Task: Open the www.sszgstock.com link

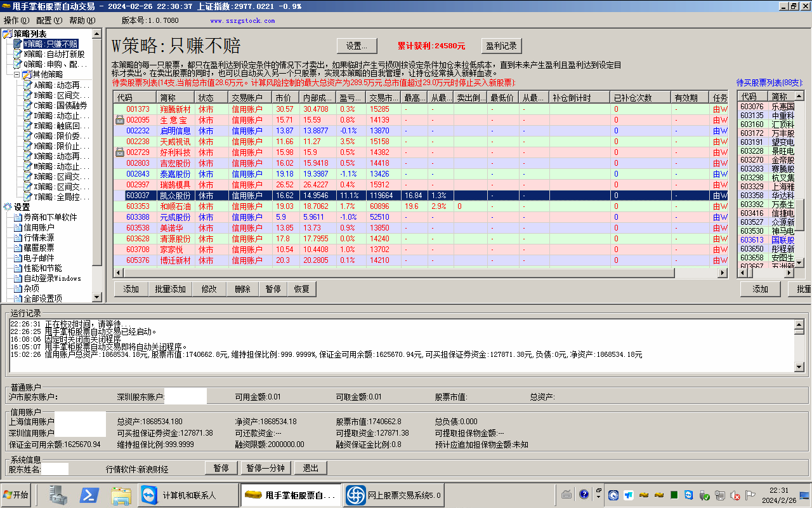Action: point(242,20)
